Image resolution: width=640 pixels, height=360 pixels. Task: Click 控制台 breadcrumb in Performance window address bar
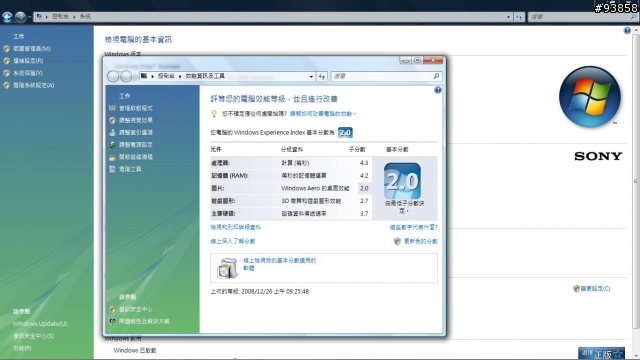(x=166, y=76)
